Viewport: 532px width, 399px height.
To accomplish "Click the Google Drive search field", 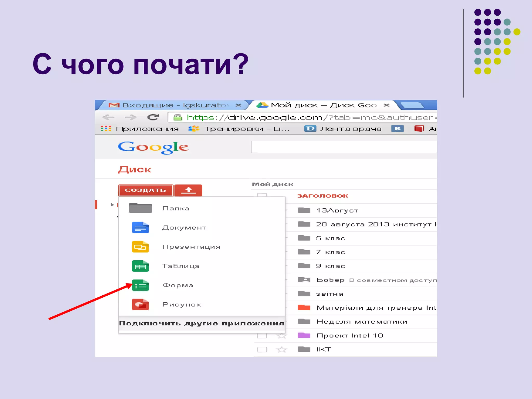I will coord(344,147).
